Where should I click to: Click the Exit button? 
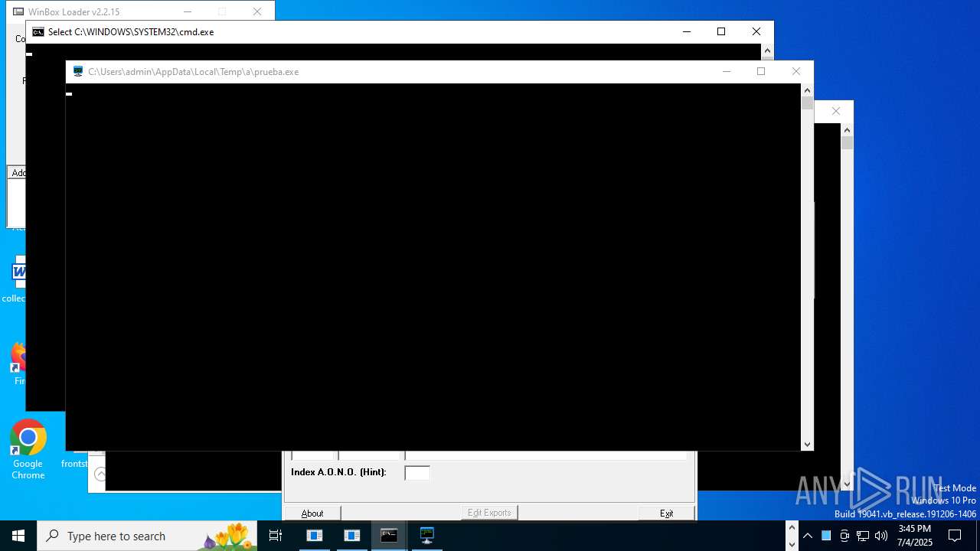[x=667, y=513]
